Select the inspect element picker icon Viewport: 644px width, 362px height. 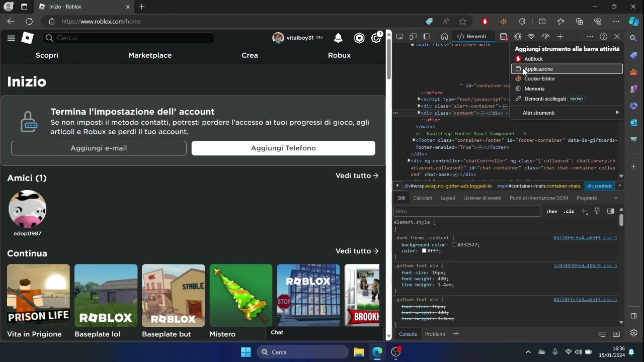point(400,37)
